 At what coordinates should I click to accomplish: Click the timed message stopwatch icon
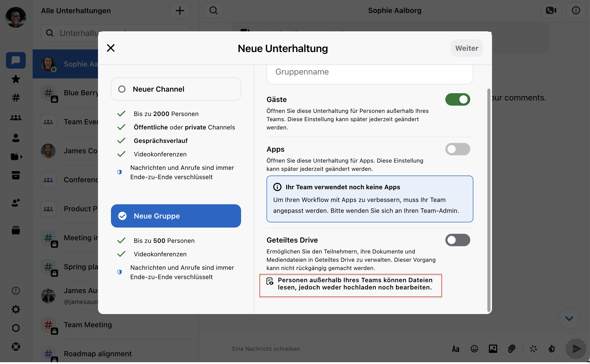point(552,349)
